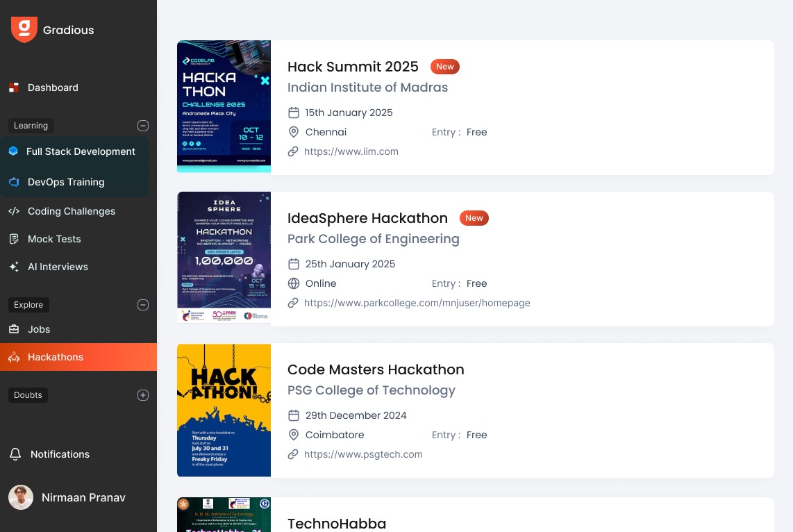Open the https://www.iim.com link

pyautogui.click(x=351, y=151)
